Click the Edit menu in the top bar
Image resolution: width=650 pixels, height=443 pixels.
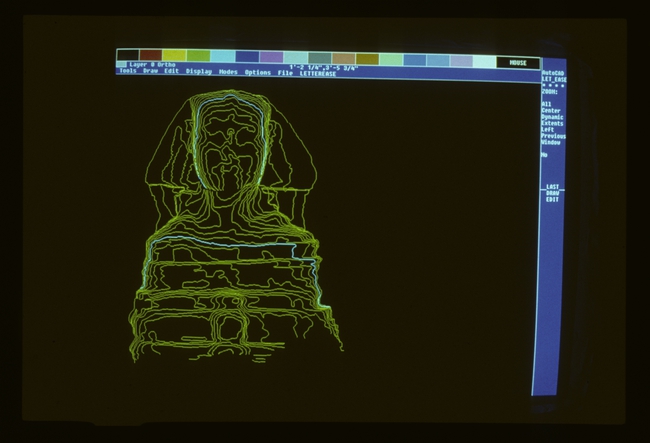click(172, 72)
